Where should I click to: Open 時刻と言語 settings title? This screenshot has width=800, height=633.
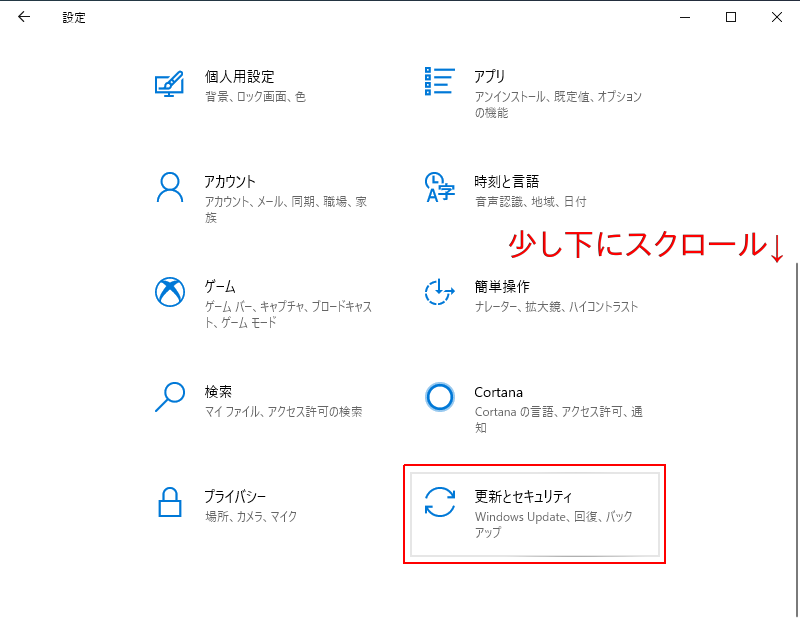tap(507, 182)
